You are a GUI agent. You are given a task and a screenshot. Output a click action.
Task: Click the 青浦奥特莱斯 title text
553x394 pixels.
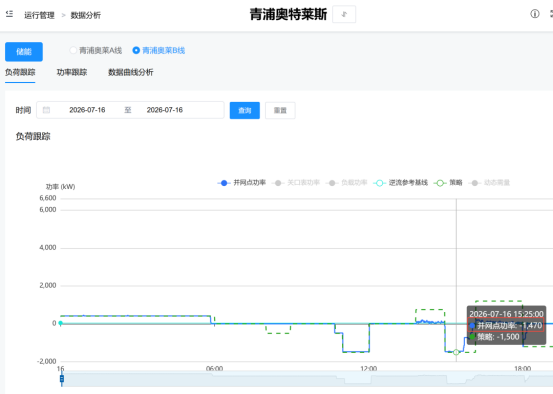[288, 14]
